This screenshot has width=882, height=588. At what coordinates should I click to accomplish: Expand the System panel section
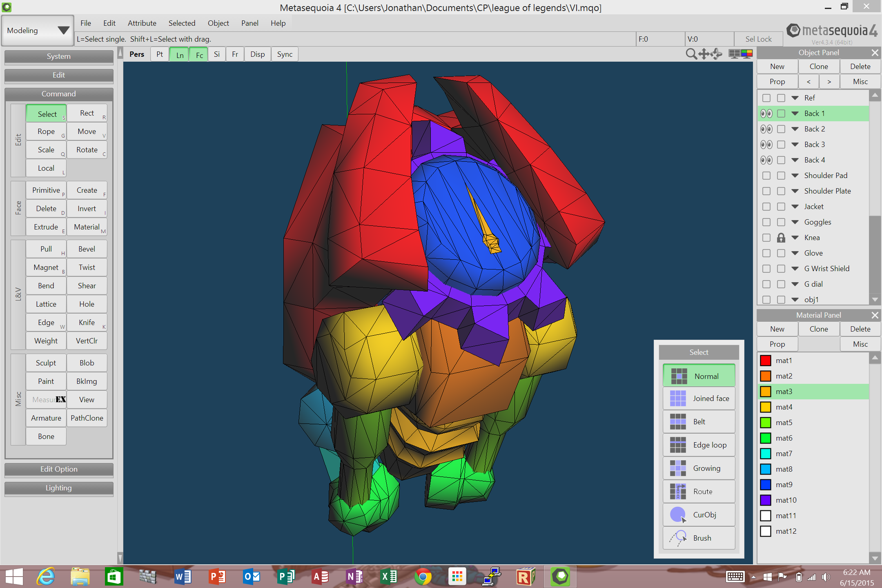tap(59, 56)
